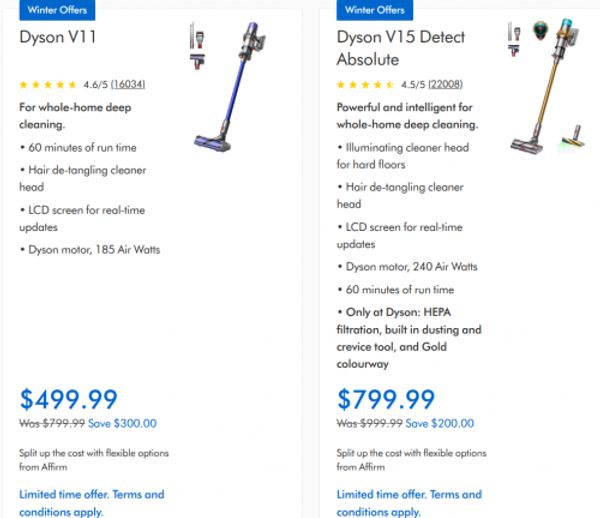600x518 pixels.
Task: Open V11 limited time offer terms link
Action: click(91, 503)
